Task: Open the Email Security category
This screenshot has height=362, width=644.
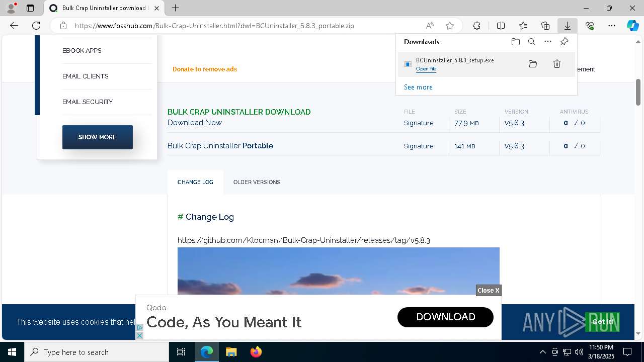Action: point(88,102)
